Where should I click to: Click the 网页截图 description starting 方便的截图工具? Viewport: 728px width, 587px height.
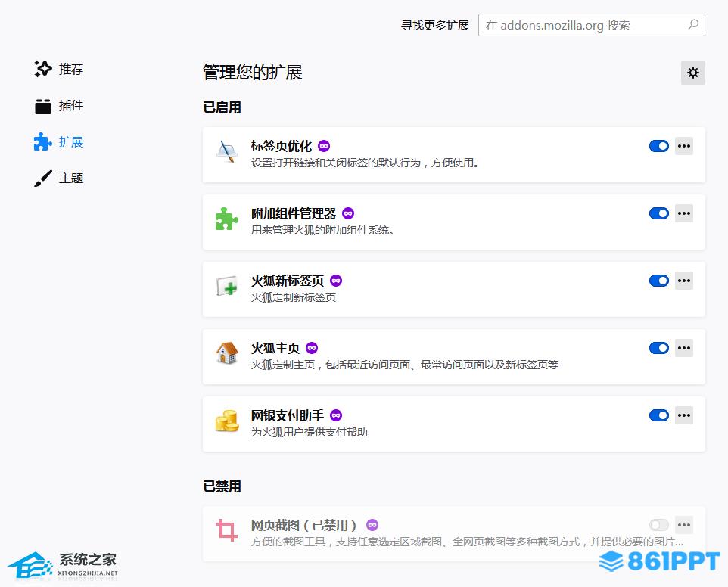click(468, 542)
